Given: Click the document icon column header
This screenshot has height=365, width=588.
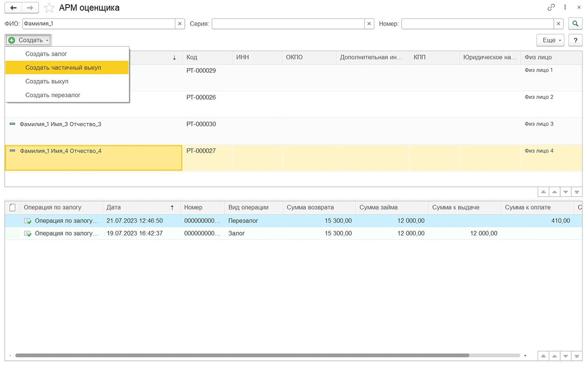Looking at the screenshot, I should [12, 207].
